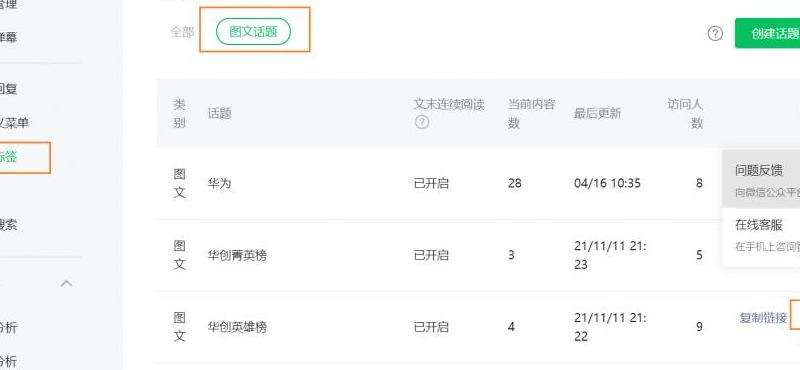Click the 最后更新 column header
800x370 pixels.
point(597,113)
